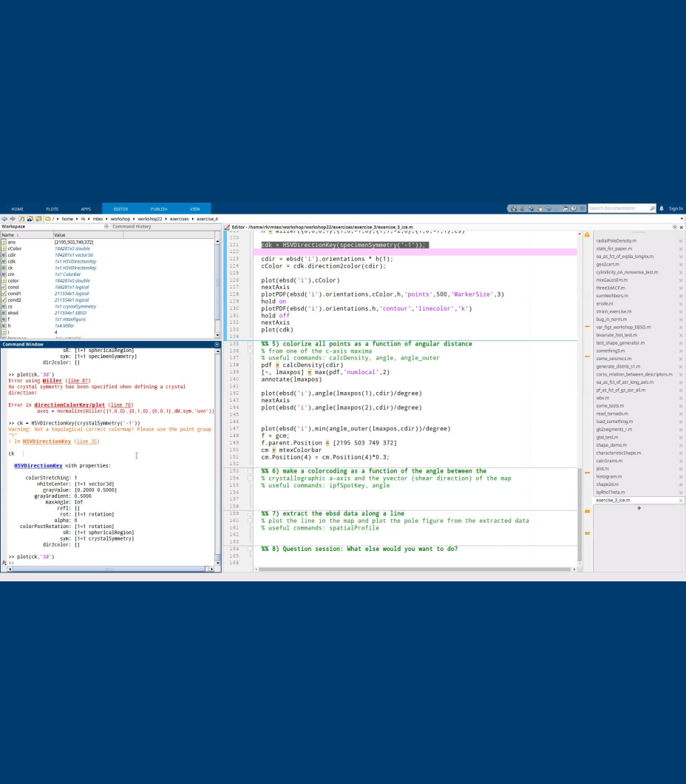Switch to the VIEW ribbon tab
Viewport: 686px width, 784px height.
click(x=195, y=209)
